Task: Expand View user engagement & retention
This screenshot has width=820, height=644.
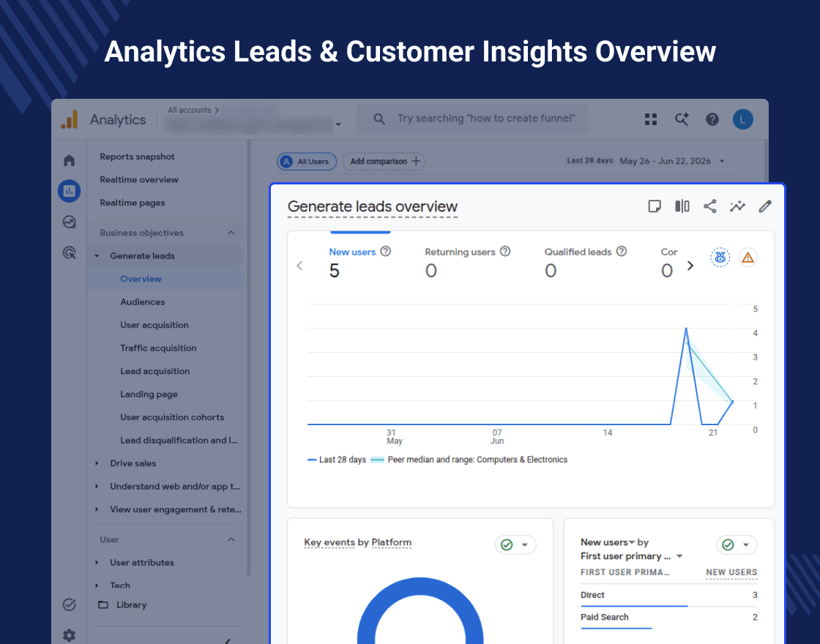Action: (x=97, y=509)
